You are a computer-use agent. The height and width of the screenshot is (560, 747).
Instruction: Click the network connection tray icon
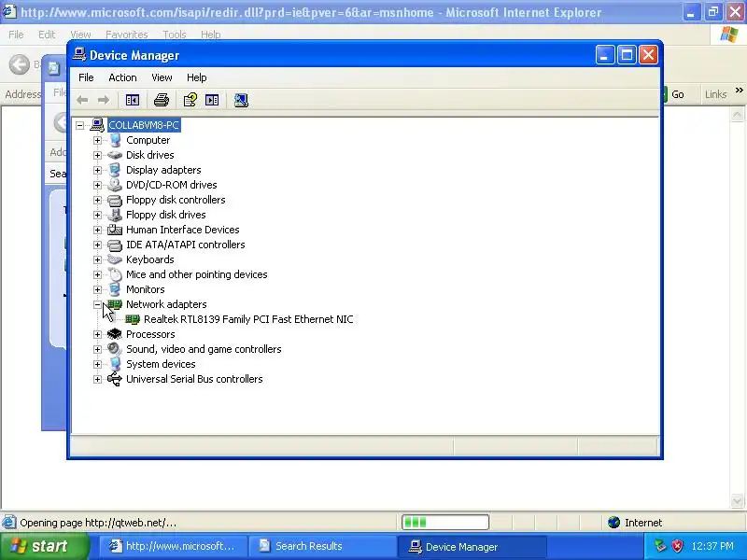(660, 546)
